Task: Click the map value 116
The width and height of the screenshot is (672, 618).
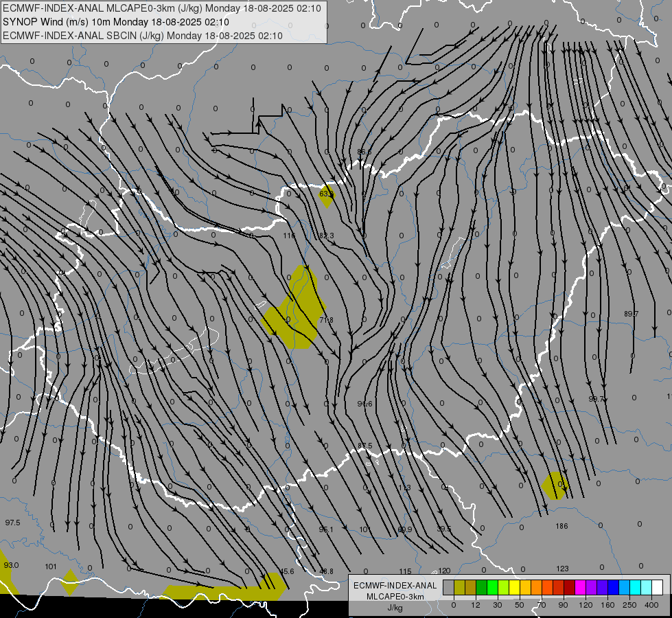Action: [289, 236]
